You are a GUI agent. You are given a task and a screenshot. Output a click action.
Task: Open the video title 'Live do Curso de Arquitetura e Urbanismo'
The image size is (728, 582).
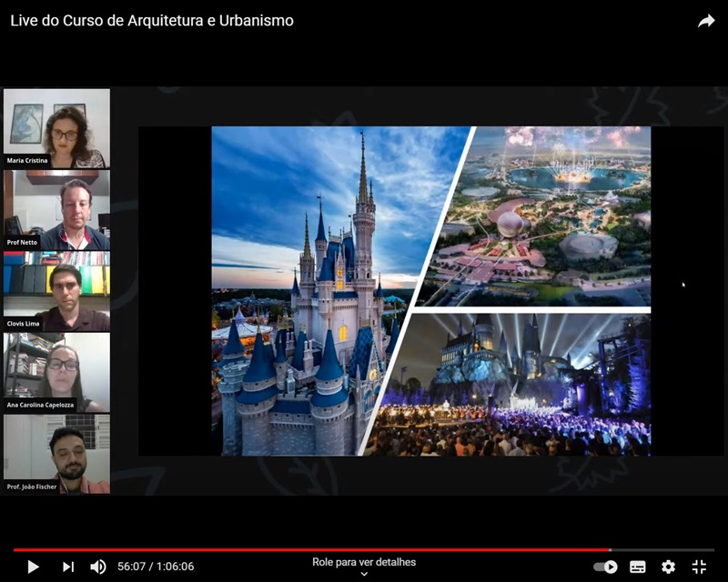click(152, 20)
